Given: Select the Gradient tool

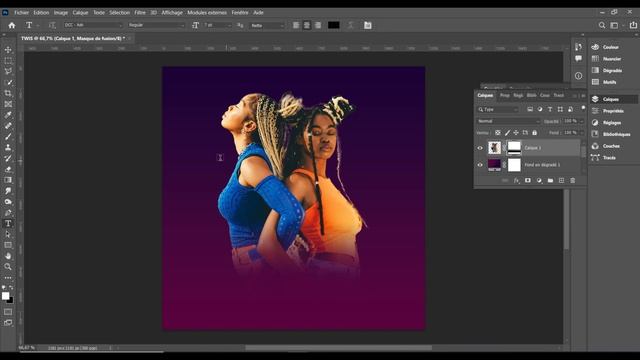Looking at the screenshot, I should point(8,180).
